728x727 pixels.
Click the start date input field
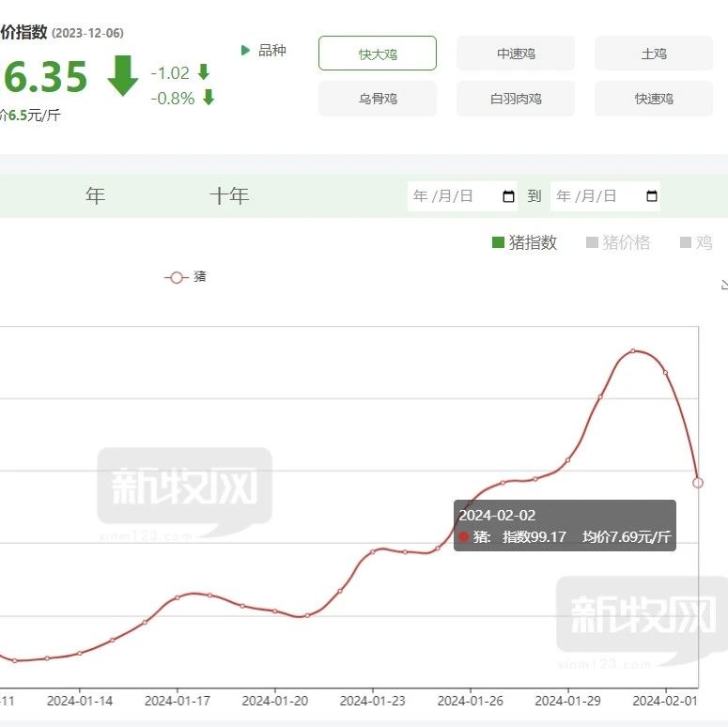[462, 196]
